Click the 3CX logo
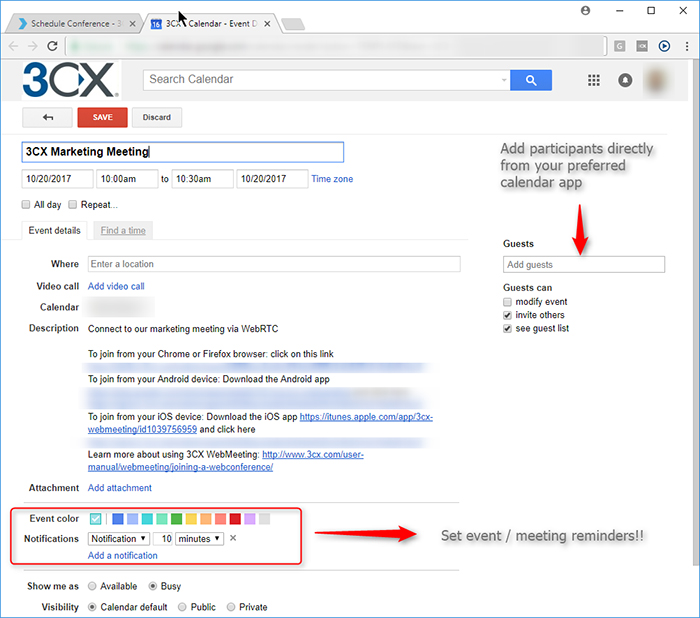Image resolution: width=700 pixels, height=618 pixels. pos(71,80)
